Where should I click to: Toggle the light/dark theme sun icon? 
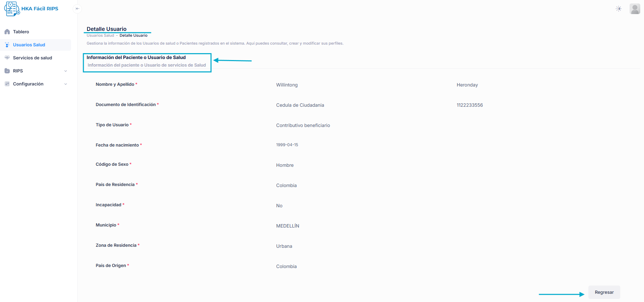point(618,9)
